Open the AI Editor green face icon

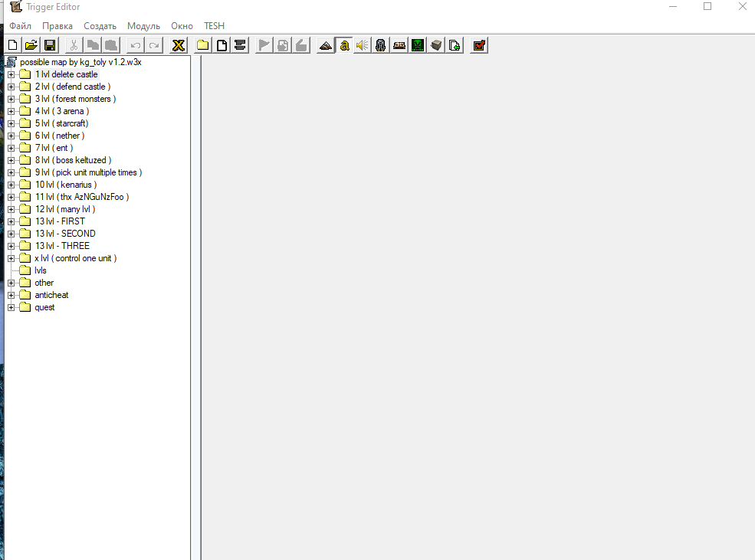tap(418, 45)
